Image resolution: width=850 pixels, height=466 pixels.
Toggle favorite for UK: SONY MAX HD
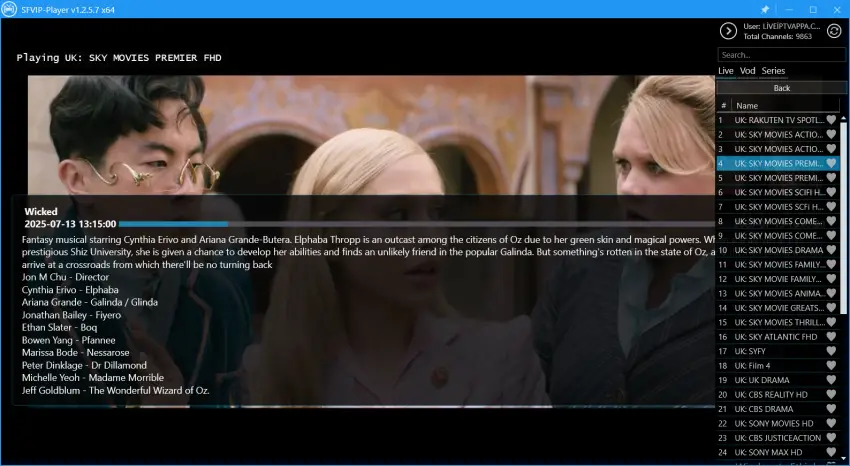831,452
